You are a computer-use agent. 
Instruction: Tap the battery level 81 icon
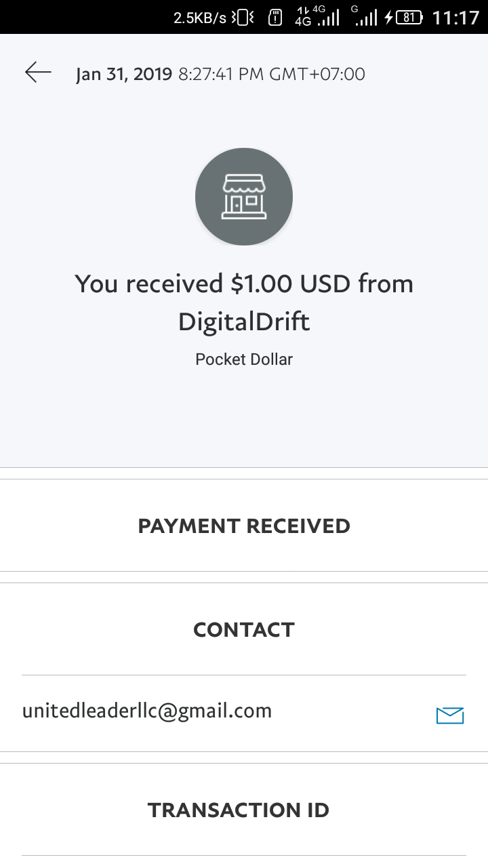409,18
